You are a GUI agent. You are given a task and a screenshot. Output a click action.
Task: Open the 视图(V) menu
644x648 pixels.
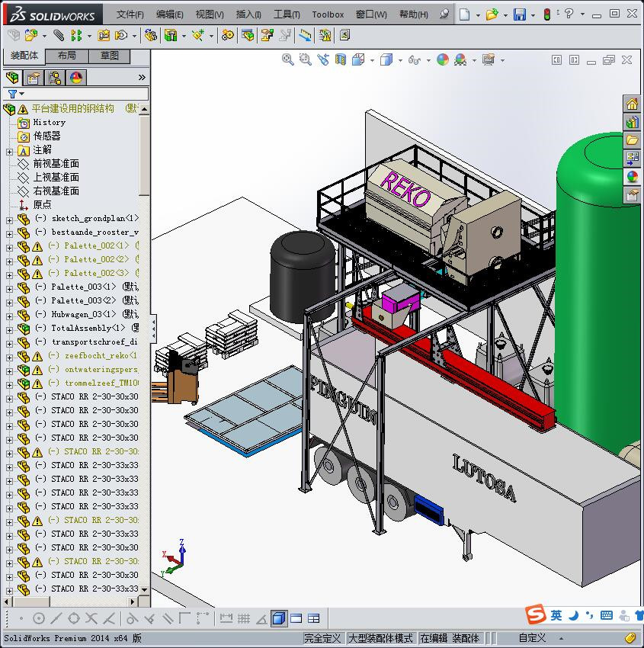[x=210, y=14]
